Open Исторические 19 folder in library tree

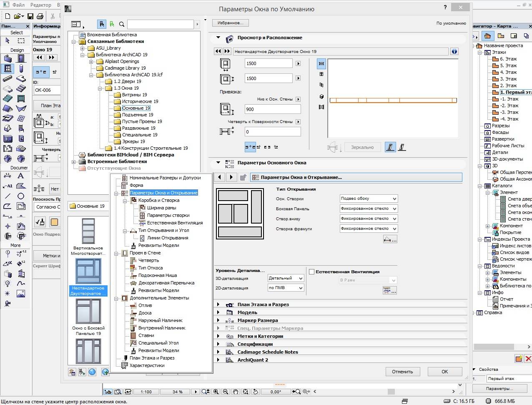[140, 101]
